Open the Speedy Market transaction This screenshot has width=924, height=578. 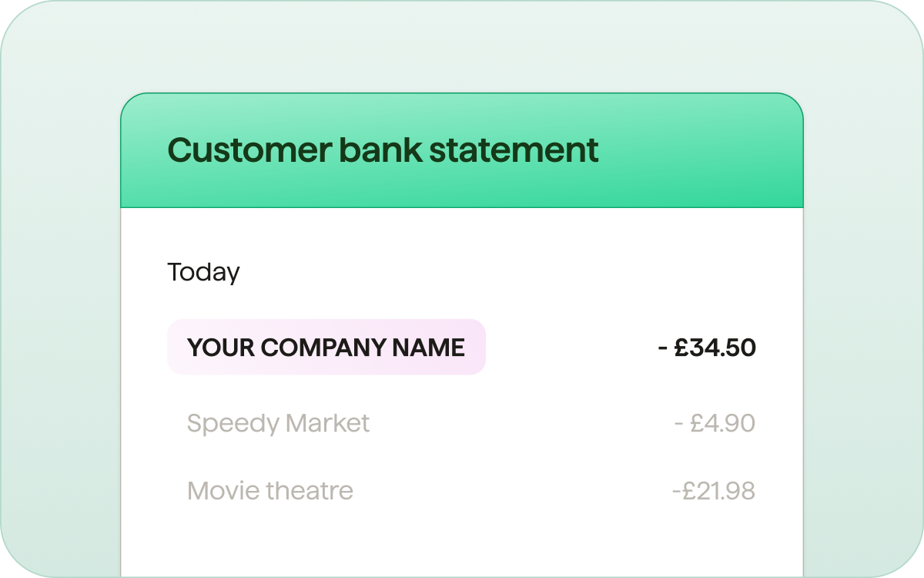pos(278,423)
